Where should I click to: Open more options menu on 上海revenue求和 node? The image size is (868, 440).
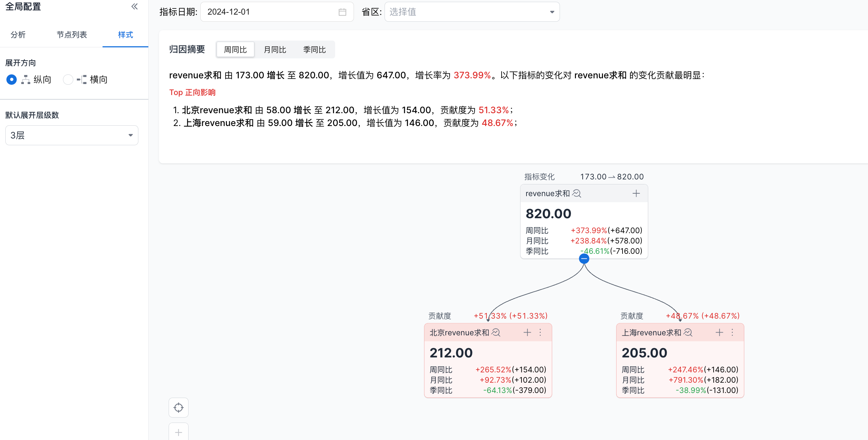tap(732, 332)
